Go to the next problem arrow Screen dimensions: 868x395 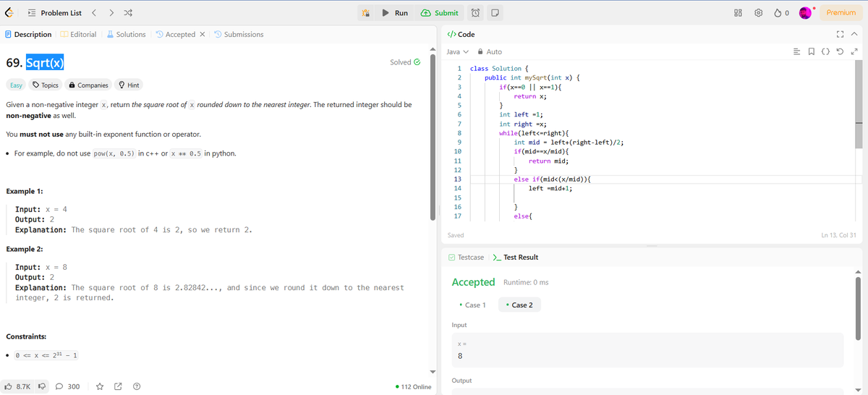pos(111,13)
